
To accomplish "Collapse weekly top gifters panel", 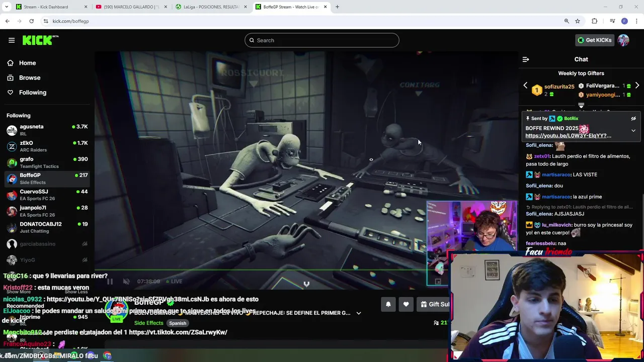I will [581, 106].
